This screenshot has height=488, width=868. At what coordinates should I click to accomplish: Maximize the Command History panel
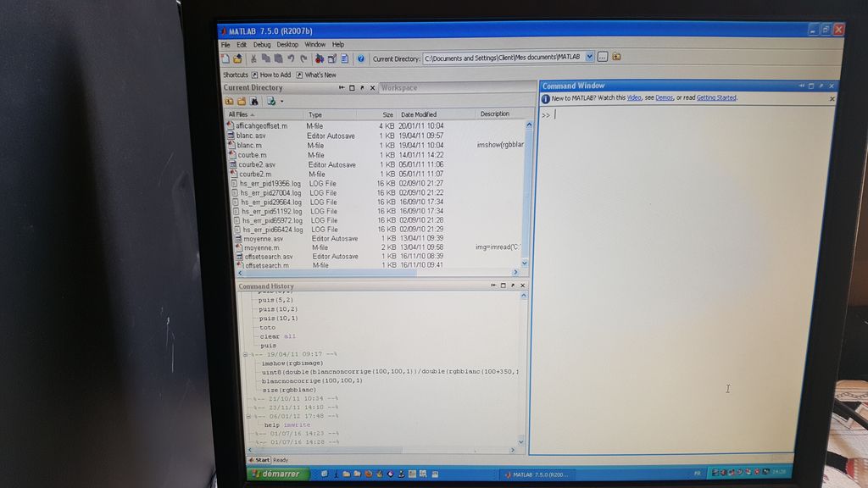click(504, 286)
